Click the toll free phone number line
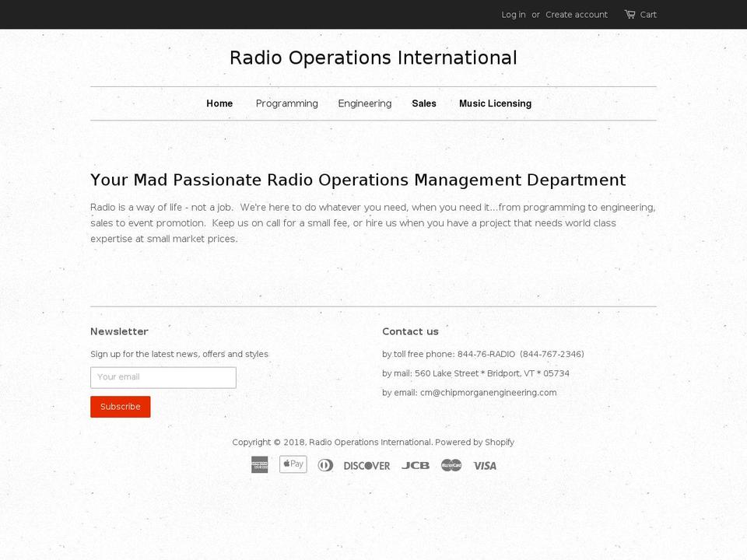 tap(483, 354)
